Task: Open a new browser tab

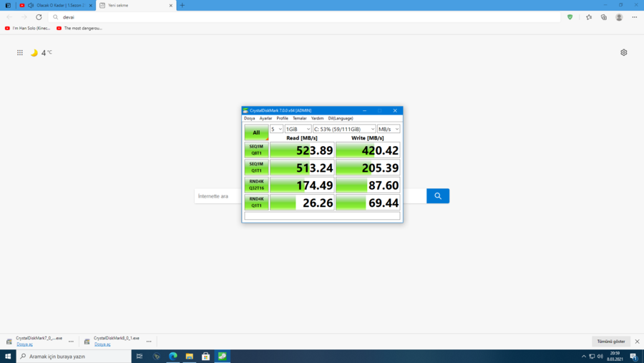Action: click(x=182, y=5)
